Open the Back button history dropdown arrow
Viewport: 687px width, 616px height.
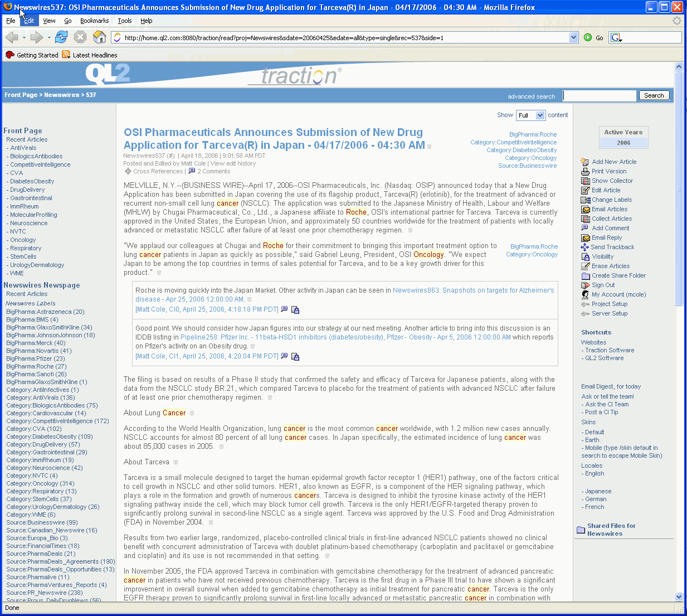[24, 38]
